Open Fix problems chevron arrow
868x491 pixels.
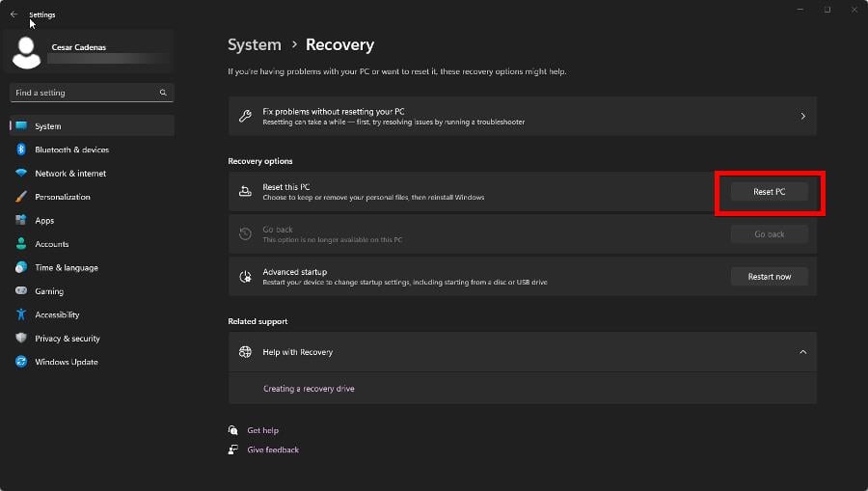[x=802, y=117]
